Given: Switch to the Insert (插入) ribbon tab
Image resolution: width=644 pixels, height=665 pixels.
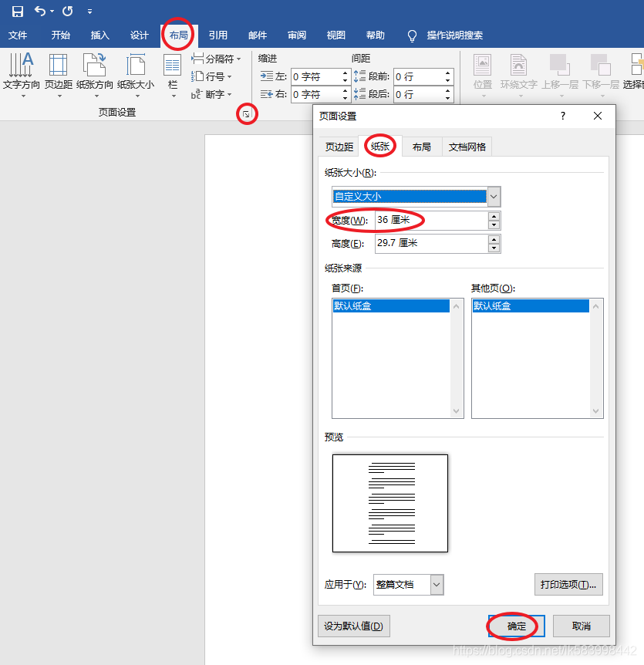Looking at the screenshot, I should (x=100, y=35).
